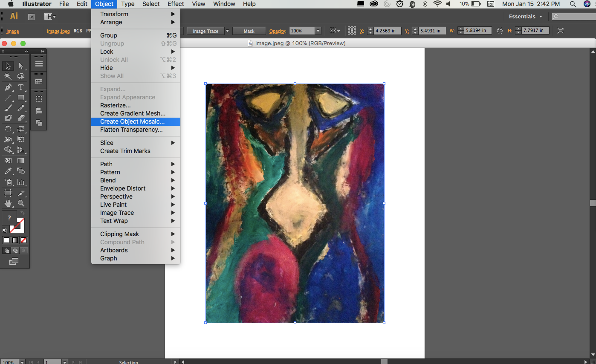Set paint mode to None

pyautogui.click(x=23, y=240)
